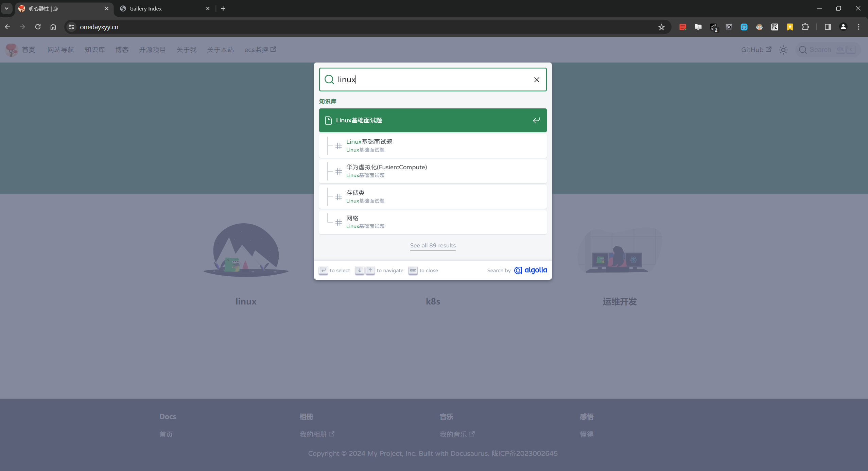Viewport: 868px width, 471px height.
Task: Open the browser extensions puzzle icon
Action: tap(805, 27)
